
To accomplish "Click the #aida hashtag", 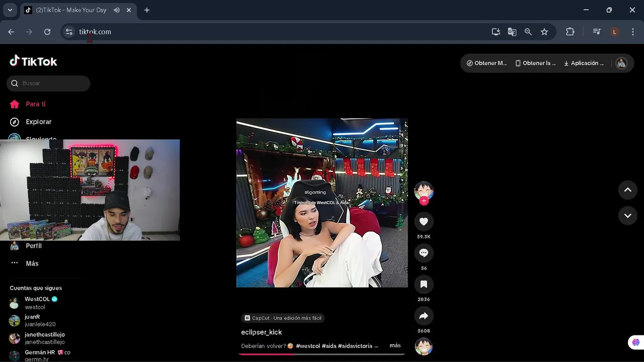I will (329, 346).
